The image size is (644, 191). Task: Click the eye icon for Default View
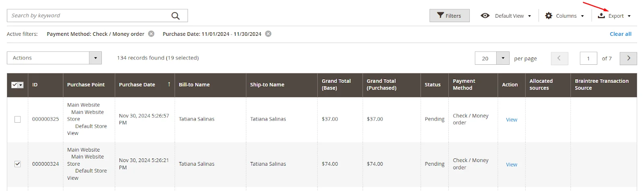coord(485,16)
